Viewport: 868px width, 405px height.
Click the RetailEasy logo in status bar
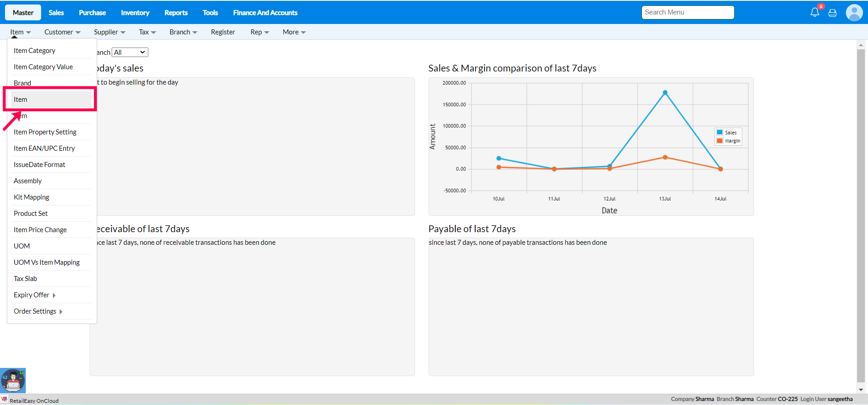5,400
